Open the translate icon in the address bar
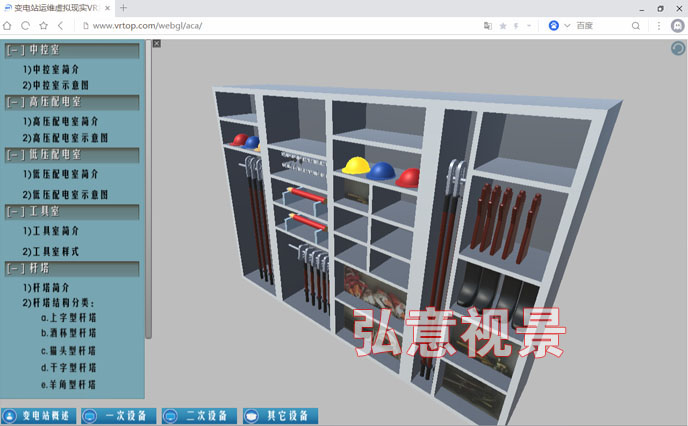This screenshot has height=426, width=688. click(x=487, y=26)
